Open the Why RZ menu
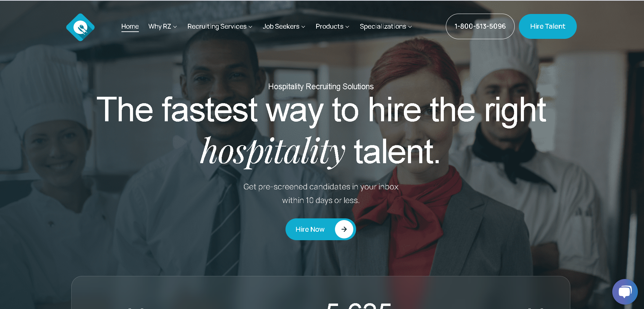This screenshot has height=309, width=644. pos(160,27)
